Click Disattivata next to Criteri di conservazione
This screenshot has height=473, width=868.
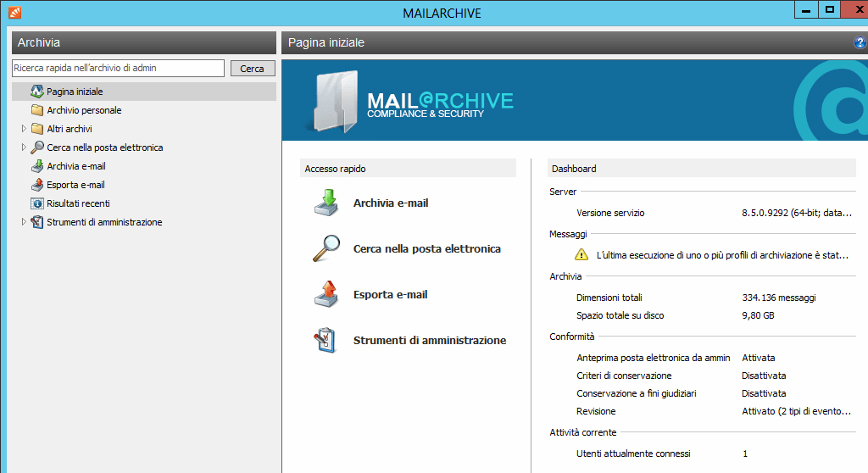tap(764, 376)
